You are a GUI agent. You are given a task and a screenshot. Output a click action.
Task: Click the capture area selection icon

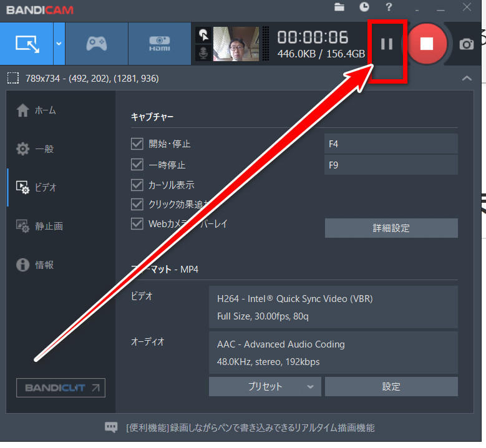[x=13, y=79]
